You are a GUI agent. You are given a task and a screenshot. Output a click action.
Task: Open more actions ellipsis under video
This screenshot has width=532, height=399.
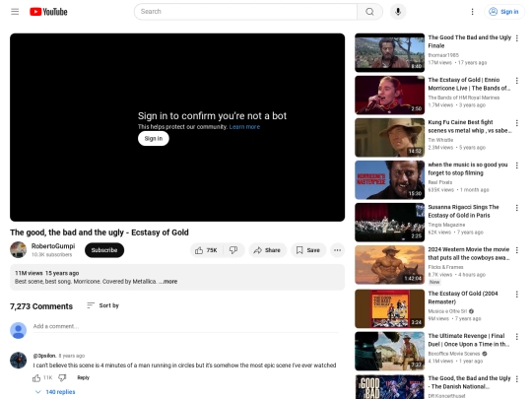pyautogui.click(x=337, y=250)
